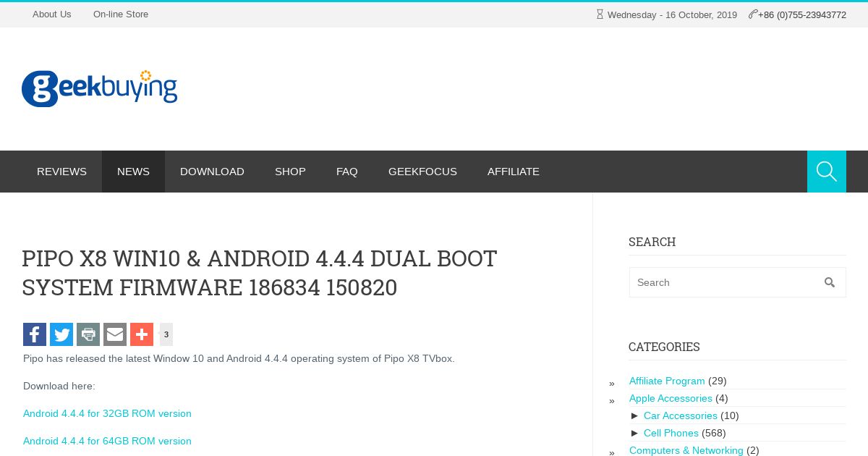
Task: Open the Reviews menu item
Action: (61, 172)
